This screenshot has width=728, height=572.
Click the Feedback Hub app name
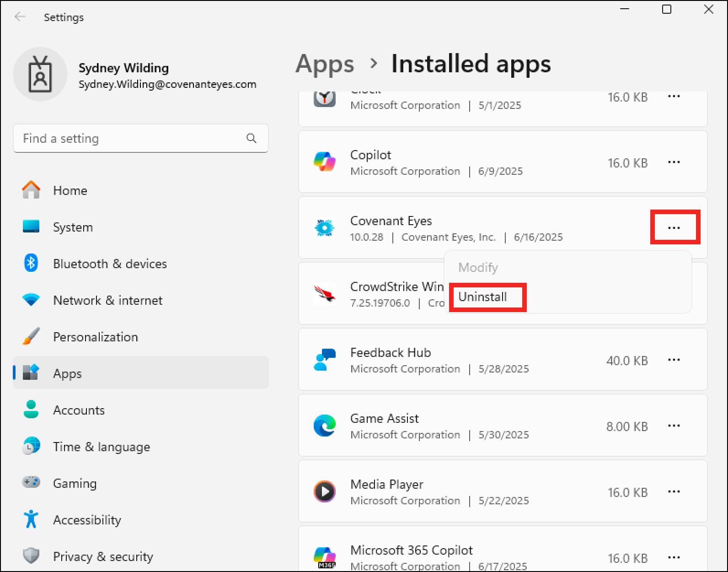tap(391, 352)
